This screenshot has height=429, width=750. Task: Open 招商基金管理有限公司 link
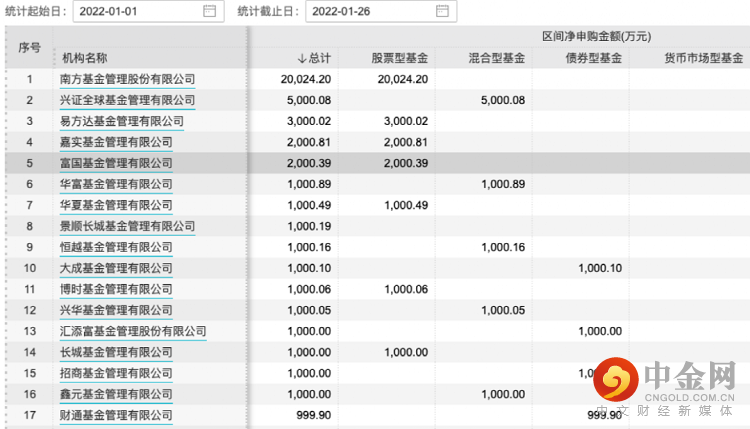coord(116,374)
